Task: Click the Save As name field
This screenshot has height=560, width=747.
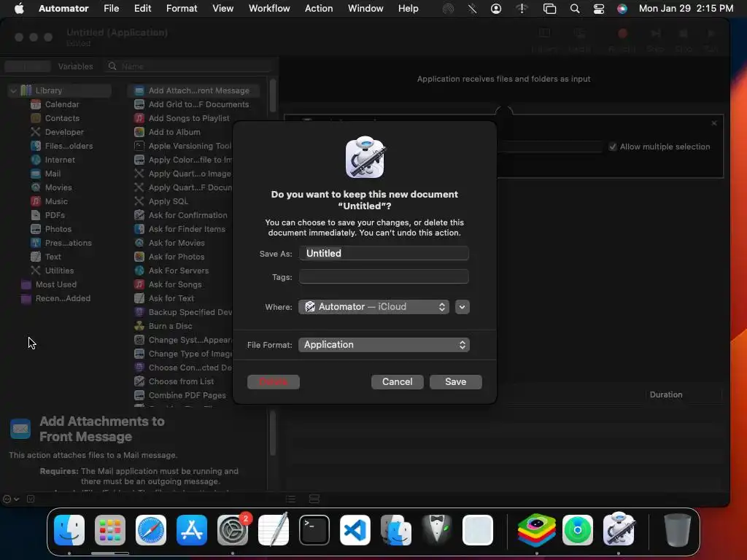Action: [384, 253]
